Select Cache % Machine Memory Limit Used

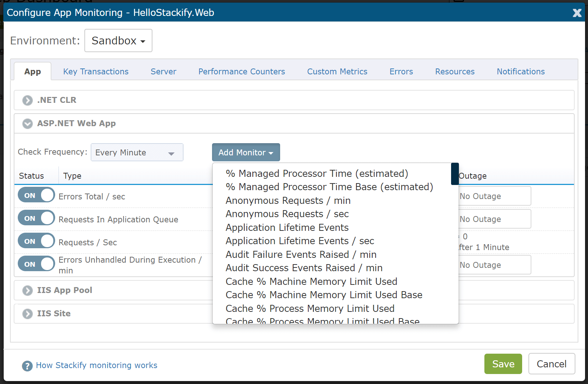312,282
